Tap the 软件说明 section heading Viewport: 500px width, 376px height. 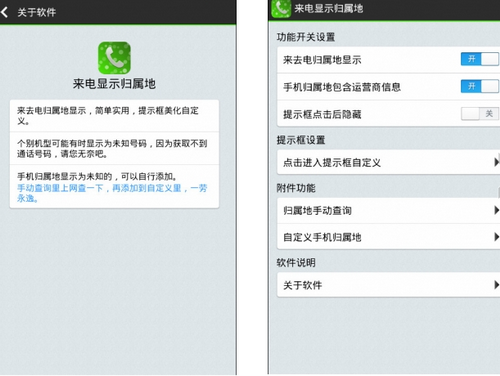tap(296, 262)
